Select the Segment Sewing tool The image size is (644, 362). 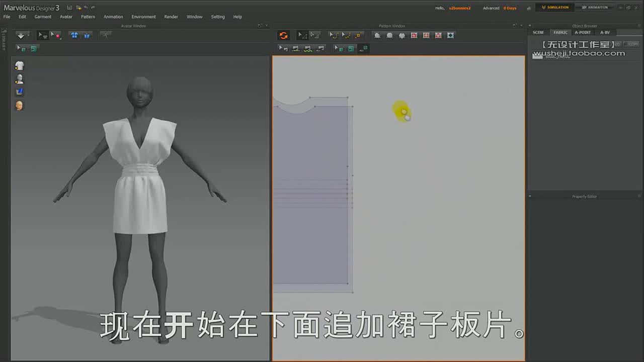click(295, 48)
